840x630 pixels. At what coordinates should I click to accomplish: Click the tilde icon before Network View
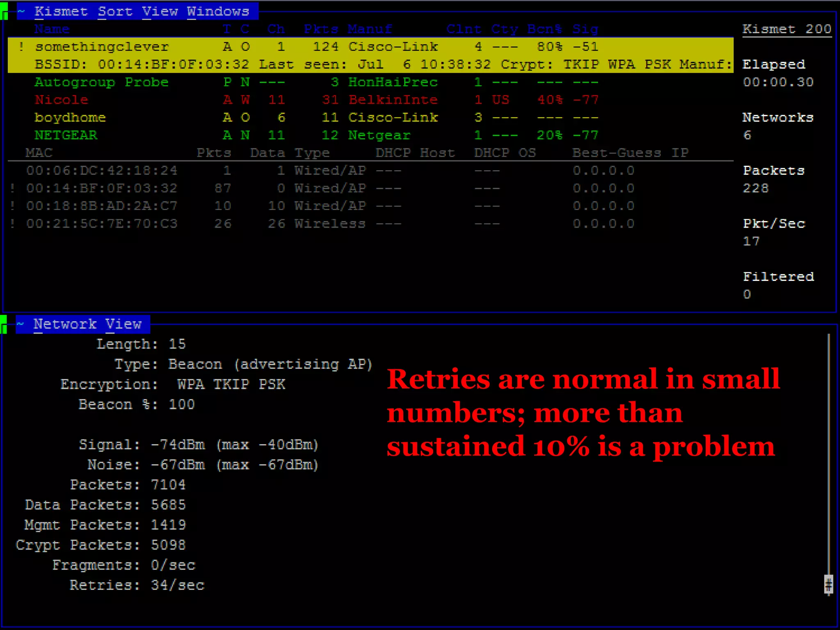21,324
